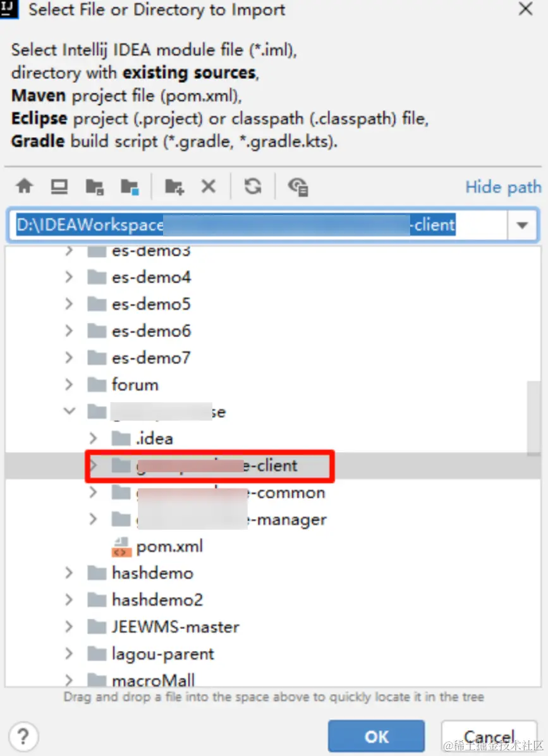The height and width of the screenshot is (756, 548).
Task: Open the help question mark button
Action: tap(23, 736)
